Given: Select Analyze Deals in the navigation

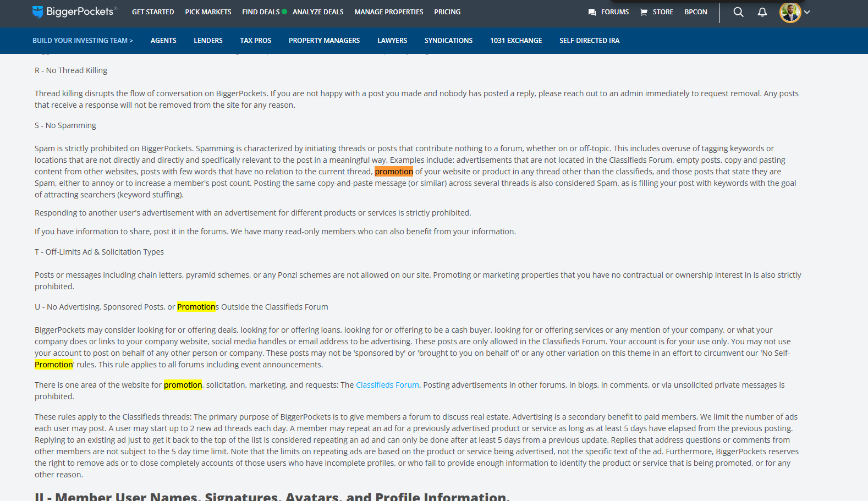Looking at the screenshot, I should tap(318, 12).
